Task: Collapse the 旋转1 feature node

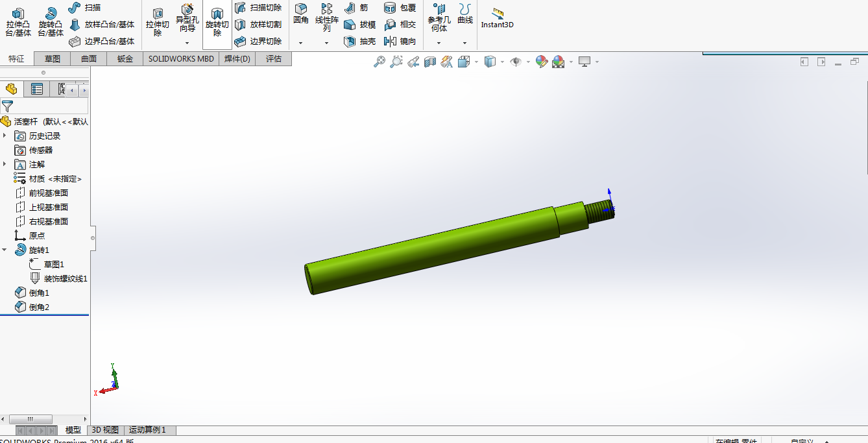Action: (5, 250)
